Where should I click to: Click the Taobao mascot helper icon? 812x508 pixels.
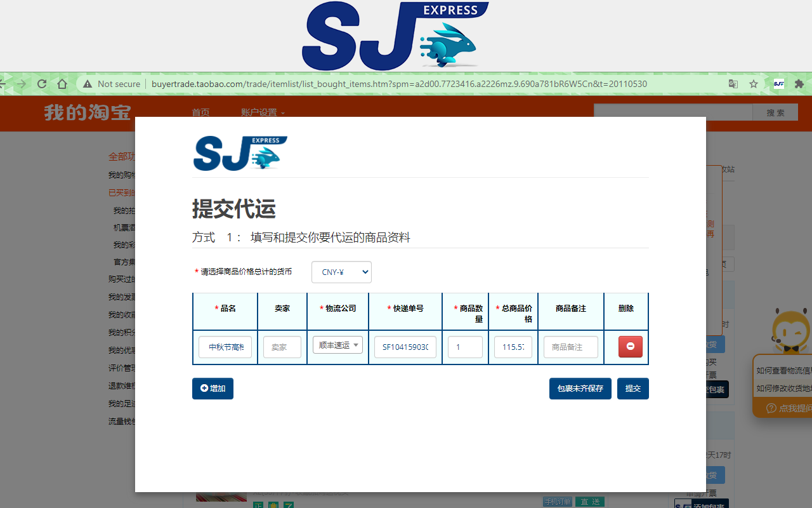pos(791,330)
